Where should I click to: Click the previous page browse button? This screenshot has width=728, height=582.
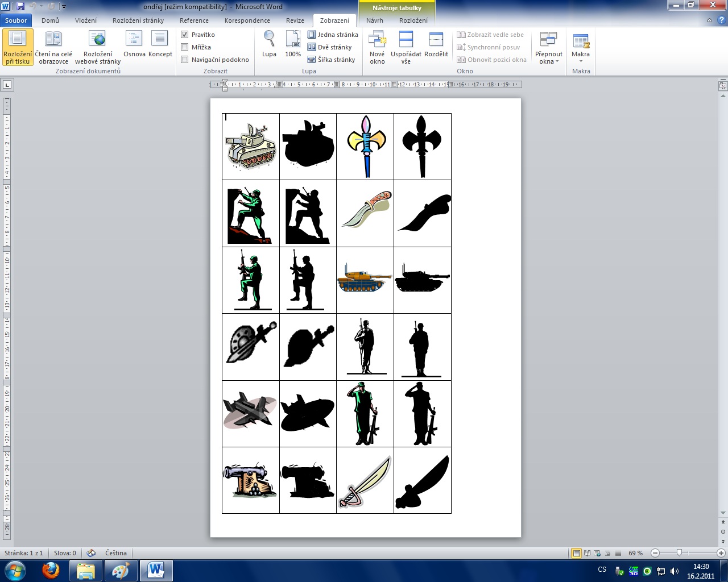pos(723,522)
